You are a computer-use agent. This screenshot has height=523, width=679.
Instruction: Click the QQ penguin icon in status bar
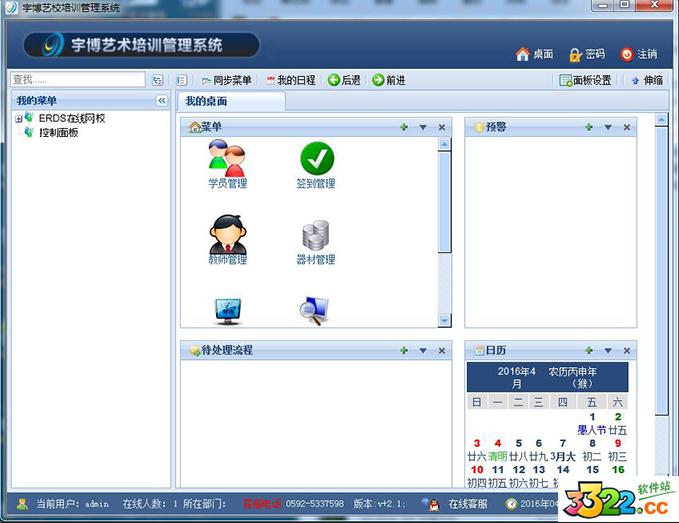click(x=433, y=504)
